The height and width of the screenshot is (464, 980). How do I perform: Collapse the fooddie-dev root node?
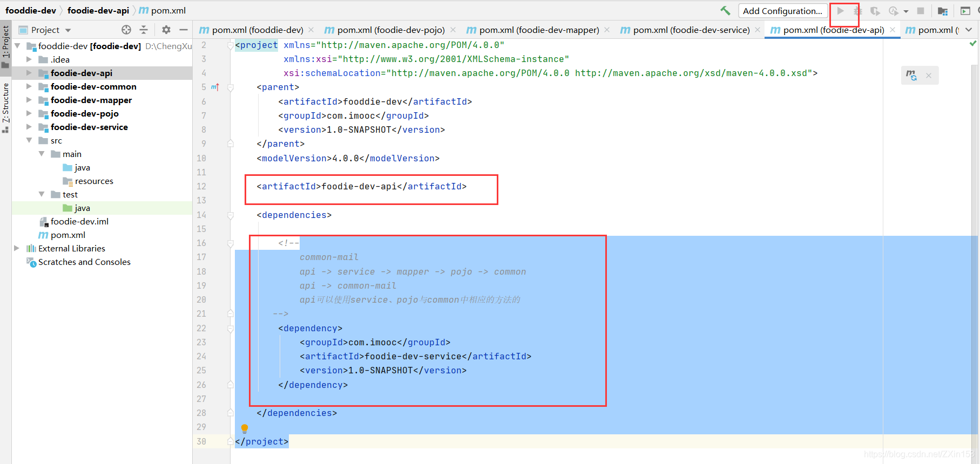[x=17, y=46]
